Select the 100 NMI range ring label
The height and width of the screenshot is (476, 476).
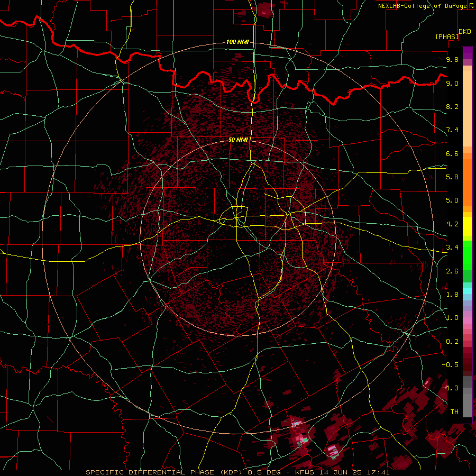click(237, 42)
